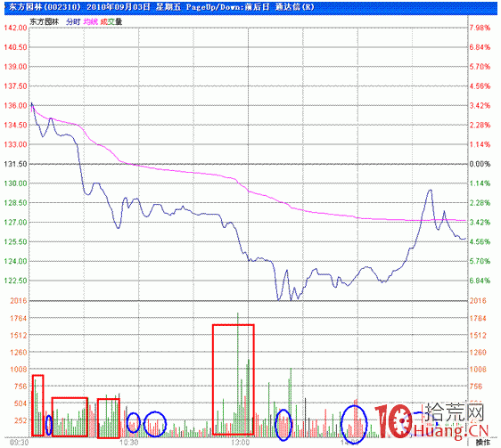Click the red 5.70% percent label
Viewport: 501px width, 448px height.
point(480,67)
